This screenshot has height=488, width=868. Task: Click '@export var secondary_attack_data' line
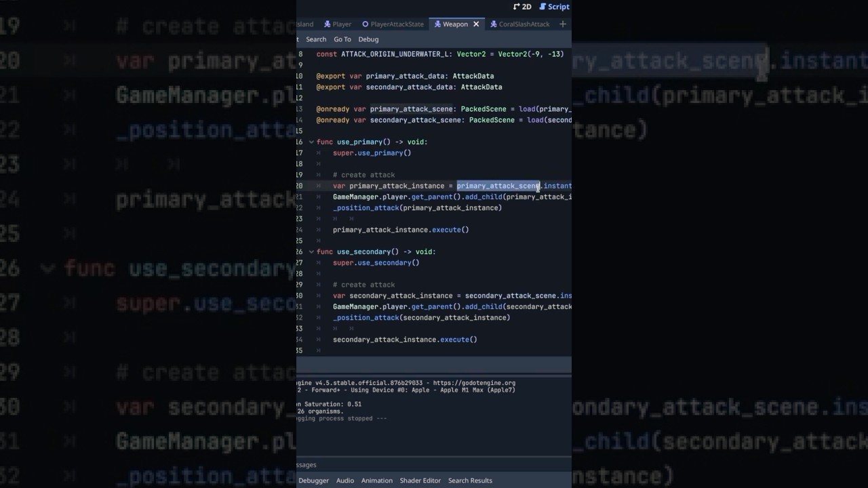pyautogui.click(x=409, y=87)
